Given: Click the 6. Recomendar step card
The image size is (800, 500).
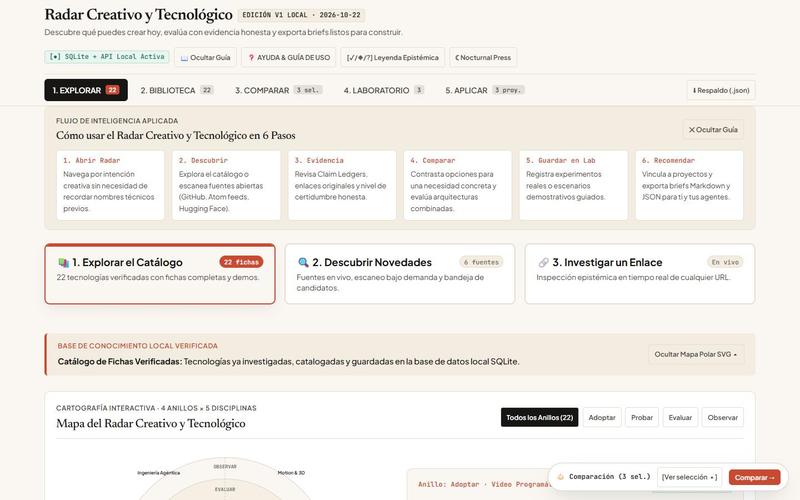Looking at the screenshot, I should tap(689, 185).
